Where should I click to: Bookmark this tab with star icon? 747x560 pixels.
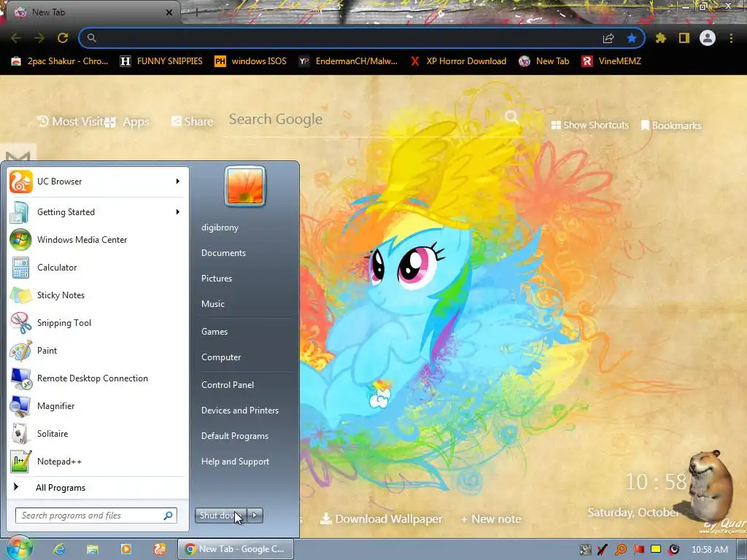pyautogui.click(x=632, y=38)
